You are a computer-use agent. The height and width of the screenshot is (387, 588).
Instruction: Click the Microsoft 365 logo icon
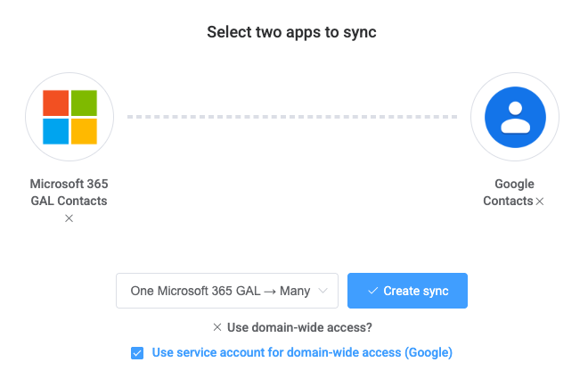click(x=69, y=117)
